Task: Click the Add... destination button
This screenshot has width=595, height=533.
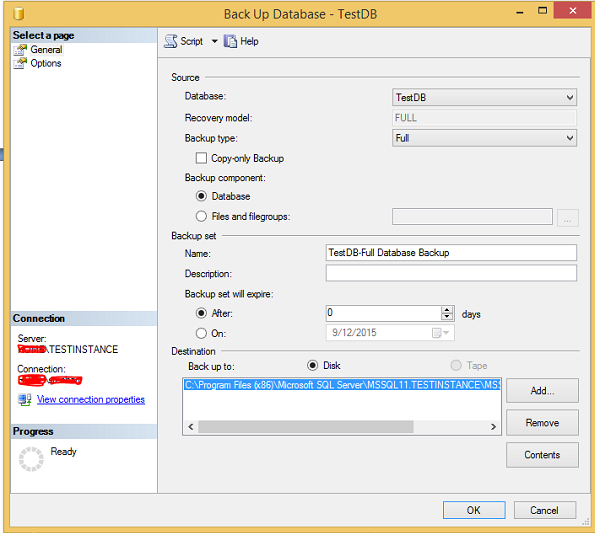Action: 542,390
